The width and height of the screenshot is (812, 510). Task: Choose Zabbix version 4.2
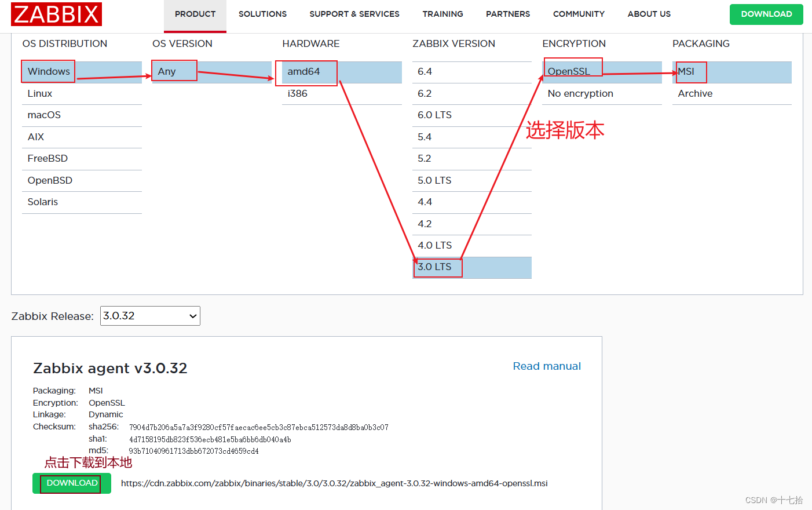[x=472, y=224]
